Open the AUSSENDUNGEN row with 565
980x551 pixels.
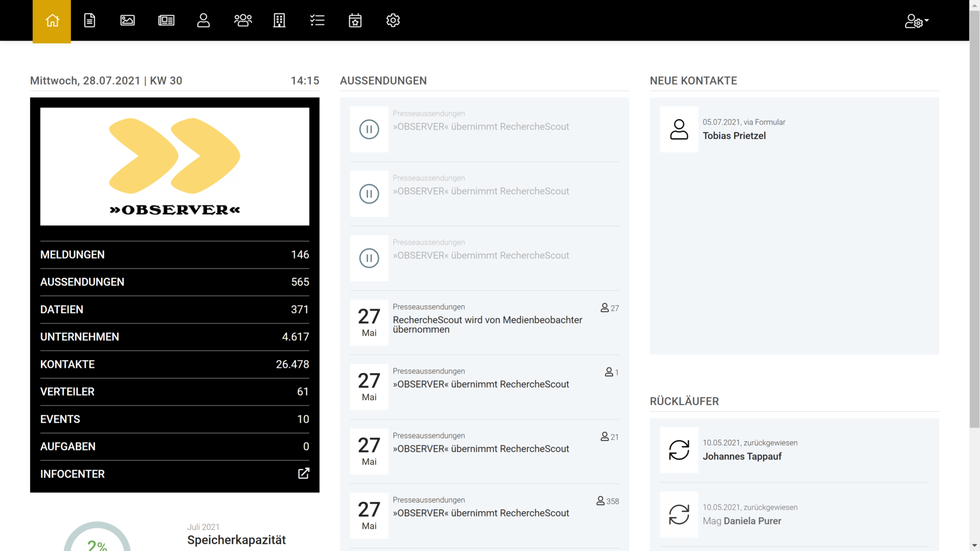point(175,282)
